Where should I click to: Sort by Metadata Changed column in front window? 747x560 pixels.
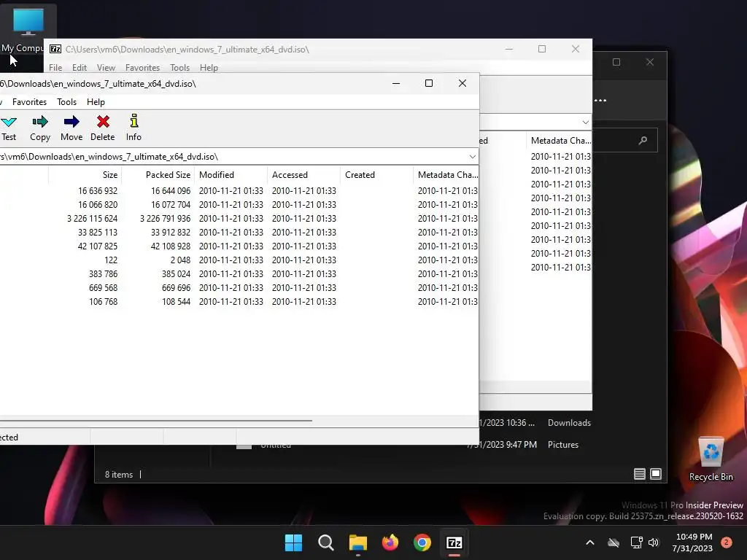[446, 175]
